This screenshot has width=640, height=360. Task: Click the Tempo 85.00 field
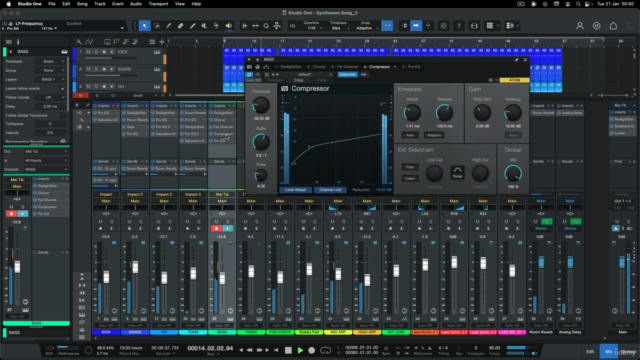(494, 348)
